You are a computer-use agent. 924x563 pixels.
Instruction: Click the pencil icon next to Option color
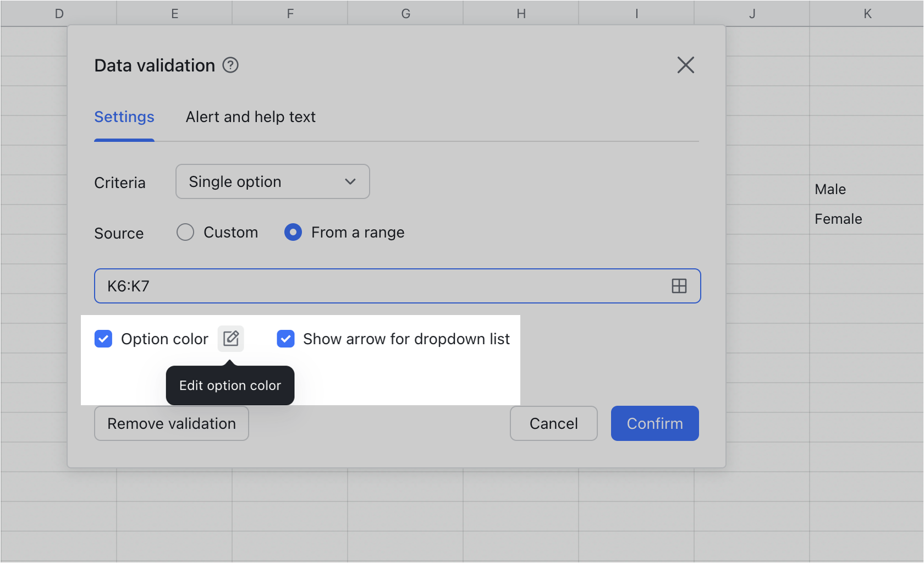coord(230,339)
